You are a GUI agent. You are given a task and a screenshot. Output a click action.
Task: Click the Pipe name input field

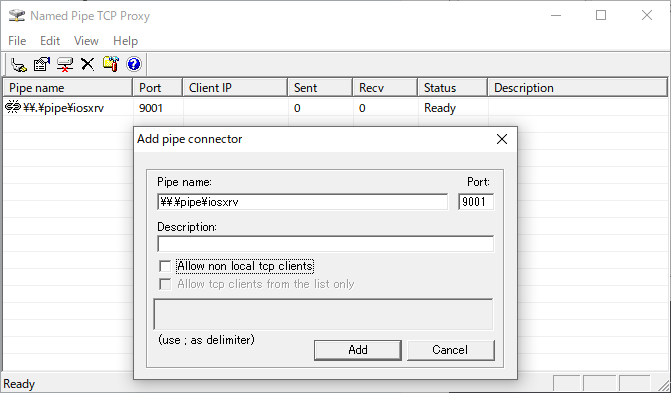[x=303, y=202]
